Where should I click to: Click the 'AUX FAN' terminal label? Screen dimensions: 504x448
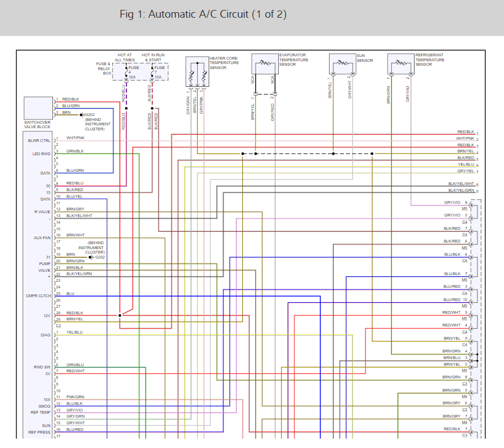(42, 238)
